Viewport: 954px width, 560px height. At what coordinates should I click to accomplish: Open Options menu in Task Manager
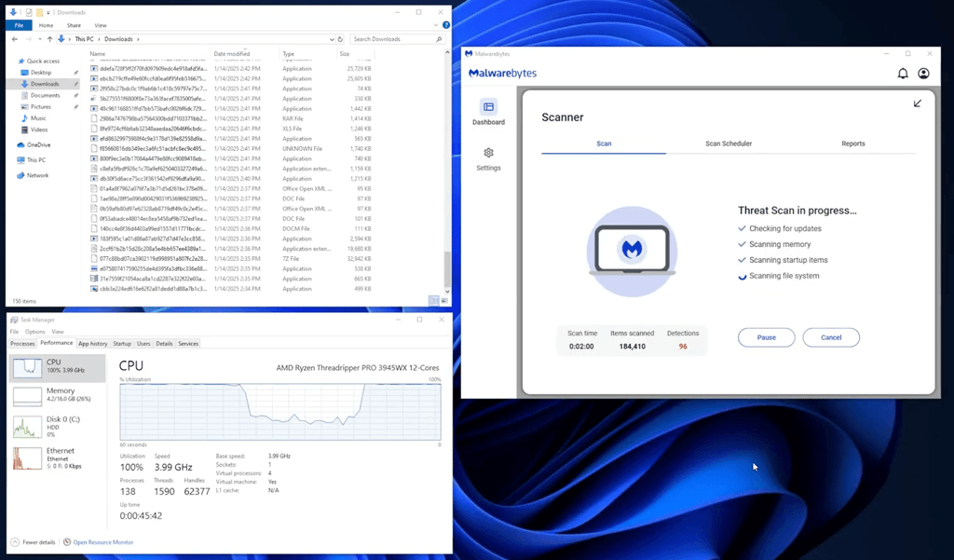[x=34, y=332]
